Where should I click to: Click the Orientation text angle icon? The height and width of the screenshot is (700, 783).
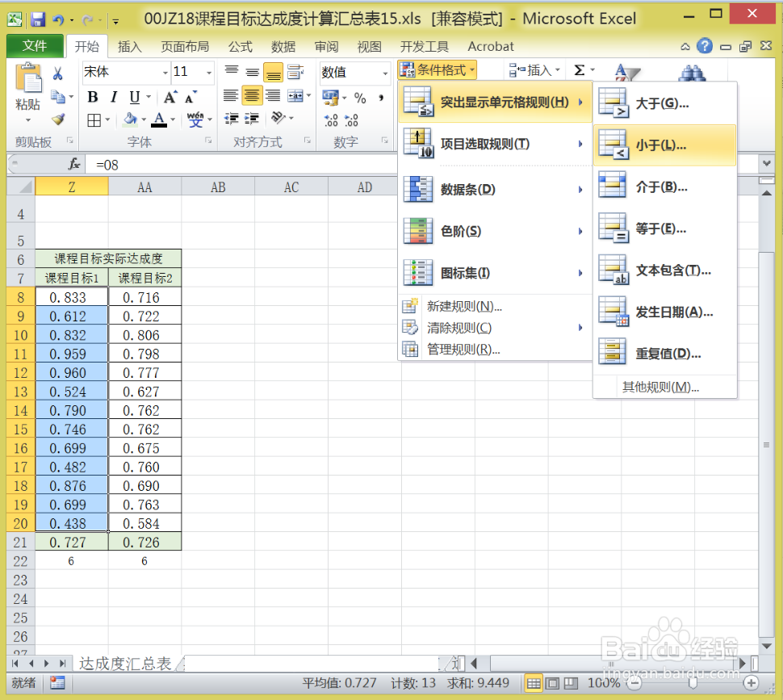tap(278, 118)
